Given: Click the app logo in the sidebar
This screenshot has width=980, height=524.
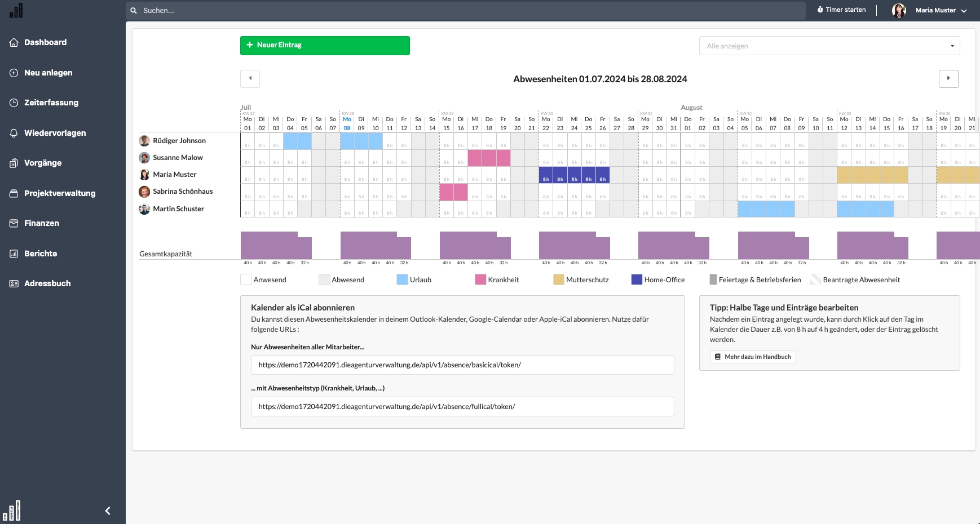Looking at the screenshot, I should 16,11.
